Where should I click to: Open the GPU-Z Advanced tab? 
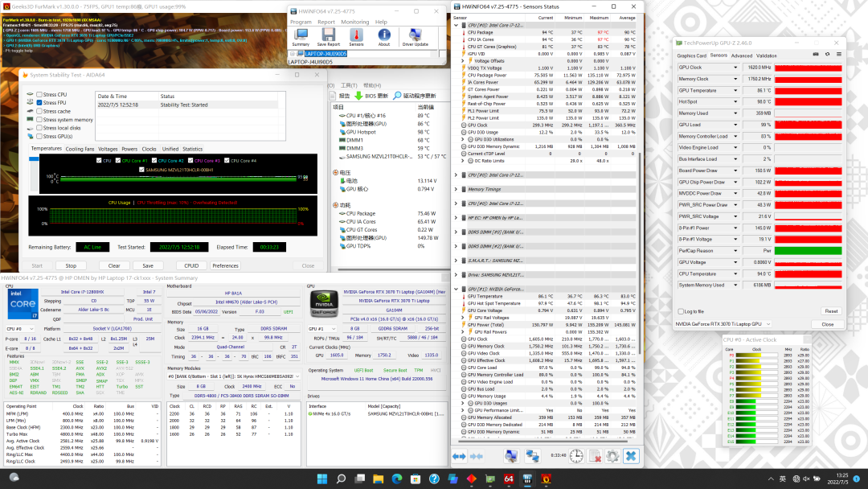pyautogui.click(x=741, y=55)
